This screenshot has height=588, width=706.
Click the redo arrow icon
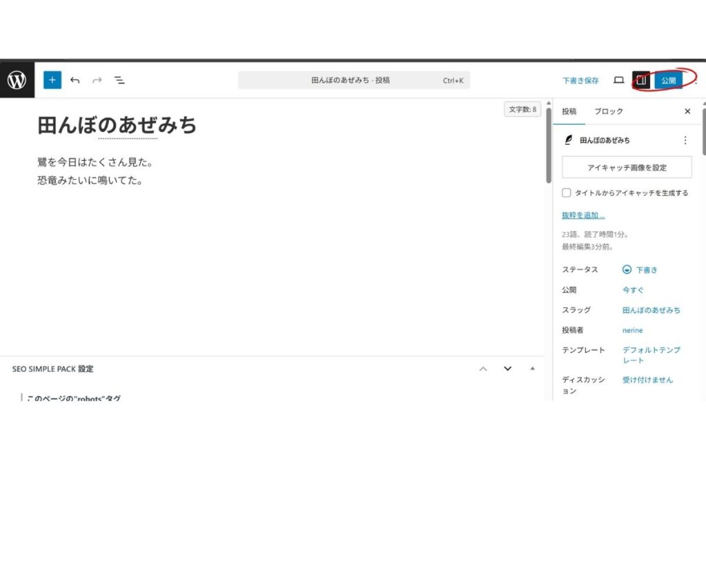point(97,80)
